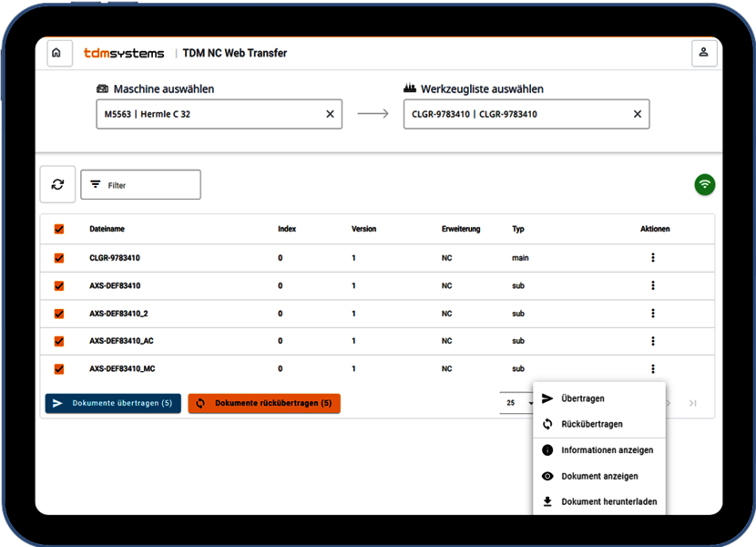This screenshot has width=756, height=547.
Task: Select Übertragen from the context menu
Action: click(x=582, y=398)
